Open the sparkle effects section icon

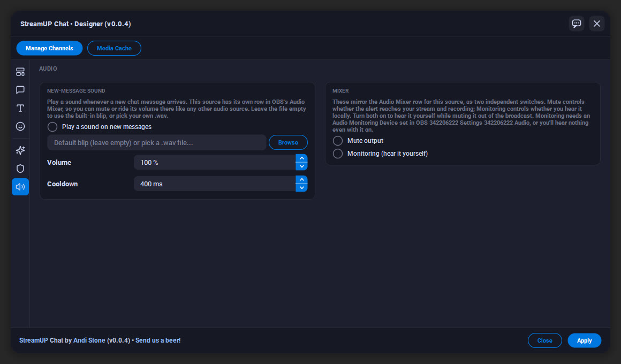[20, 150]
